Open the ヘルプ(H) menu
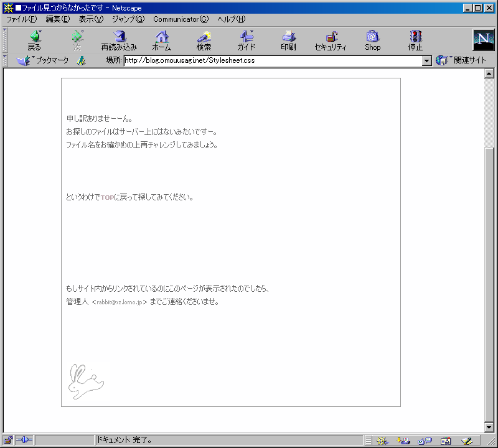Screen dimensions: 498x448 click(x=232, y=19)
